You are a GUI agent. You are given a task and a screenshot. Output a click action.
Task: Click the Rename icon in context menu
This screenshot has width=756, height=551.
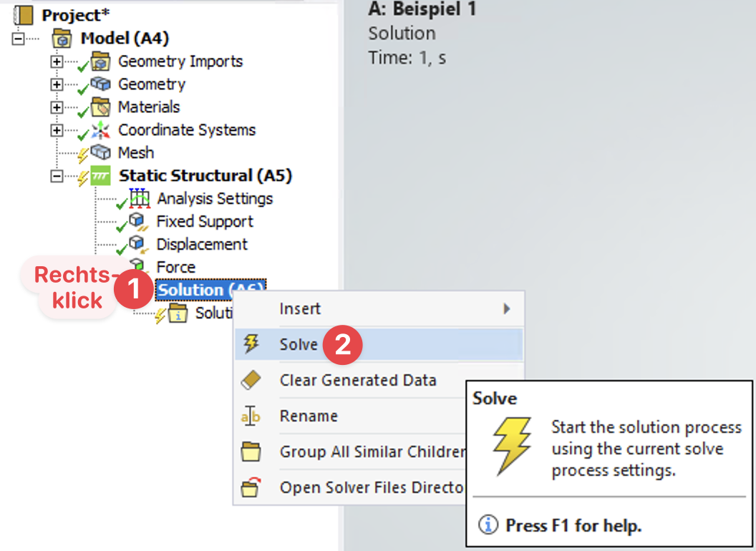(x=251, y=416)
